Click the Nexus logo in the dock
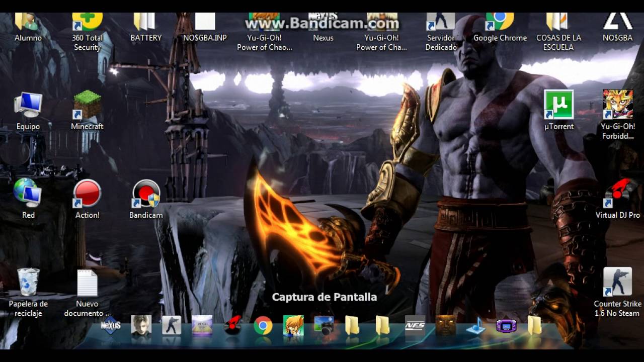 pyautogui.click(x=111, y=326)
